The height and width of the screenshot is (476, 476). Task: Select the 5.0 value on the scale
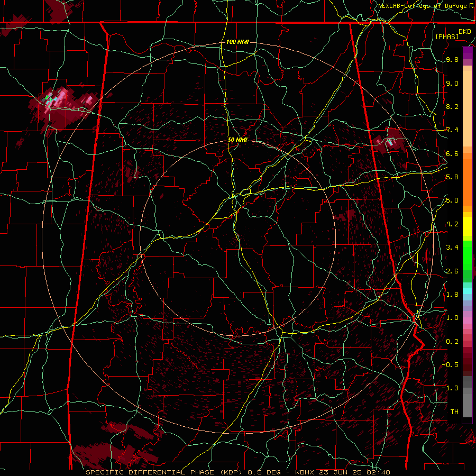[452, 200]
